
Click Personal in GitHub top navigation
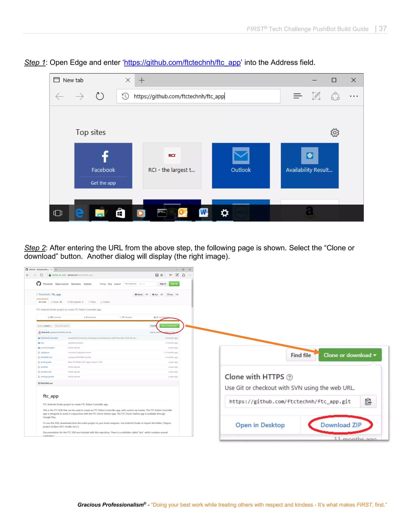[x=48, y=284]
